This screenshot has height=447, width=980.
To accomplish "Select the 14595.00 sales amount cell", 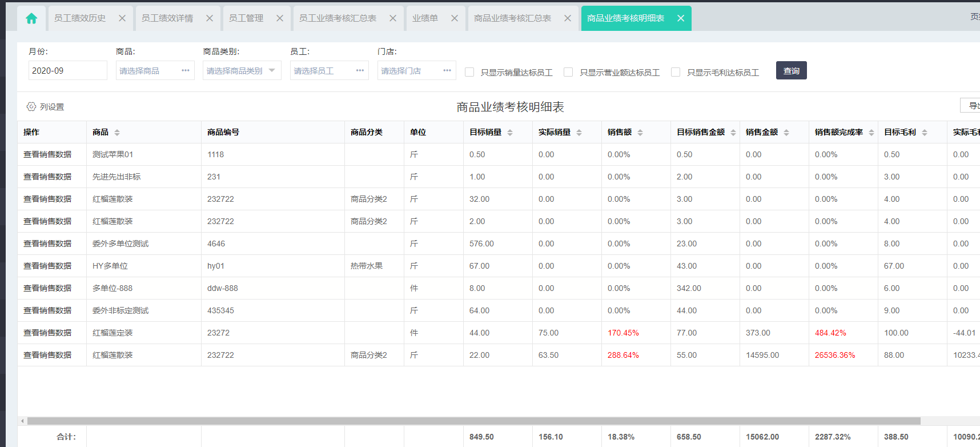I will [x=774, y=355].
